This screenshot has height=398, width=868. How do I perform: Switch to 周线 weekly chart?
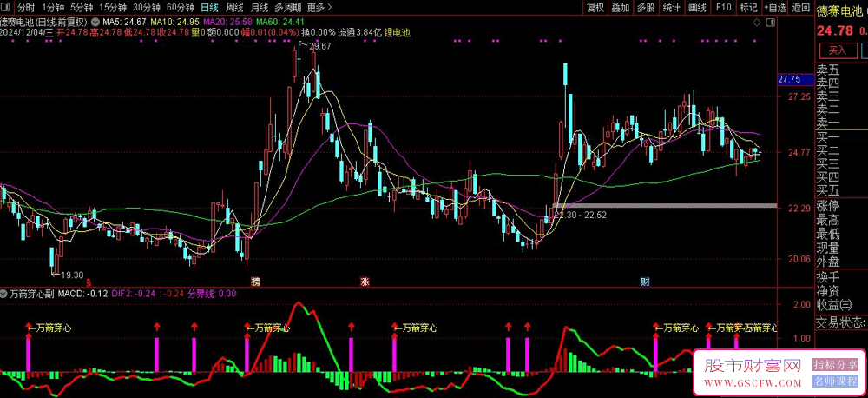click(x=235, y=8)
